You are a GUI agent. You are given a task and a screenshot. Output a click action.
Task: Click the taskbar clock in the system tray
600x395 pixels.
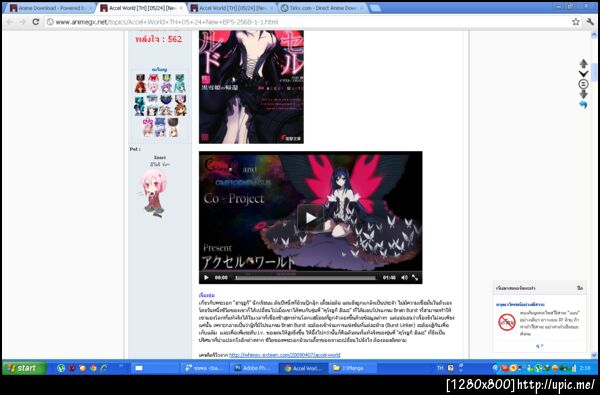[x=585, y=368]
